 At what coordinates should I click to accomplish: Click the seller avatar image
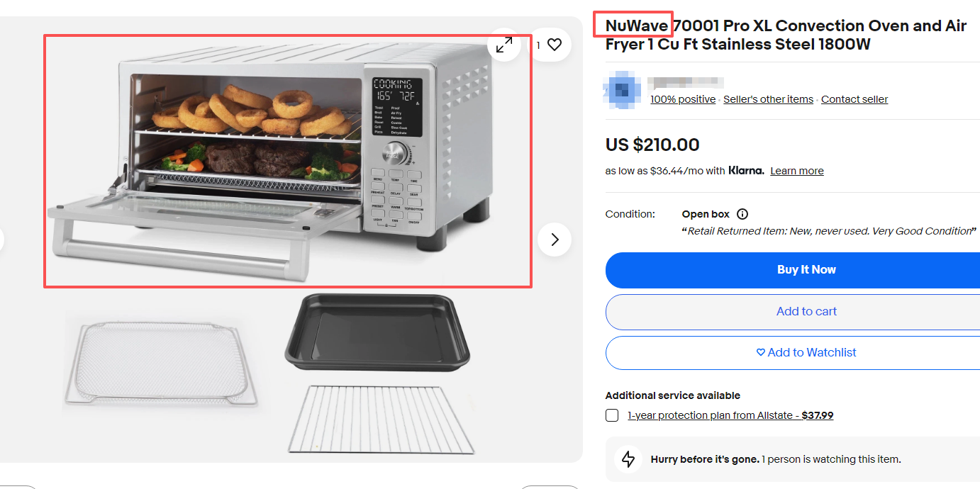tap(622, 90)
